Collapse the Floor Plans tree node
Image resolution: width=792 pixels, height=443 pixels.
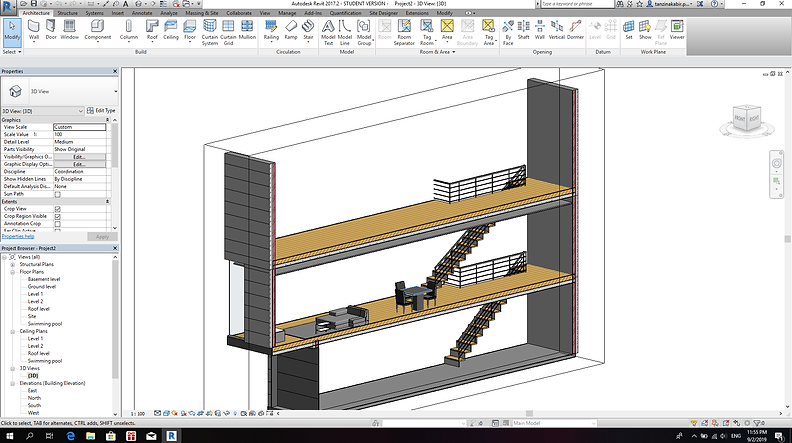(13, 272)
